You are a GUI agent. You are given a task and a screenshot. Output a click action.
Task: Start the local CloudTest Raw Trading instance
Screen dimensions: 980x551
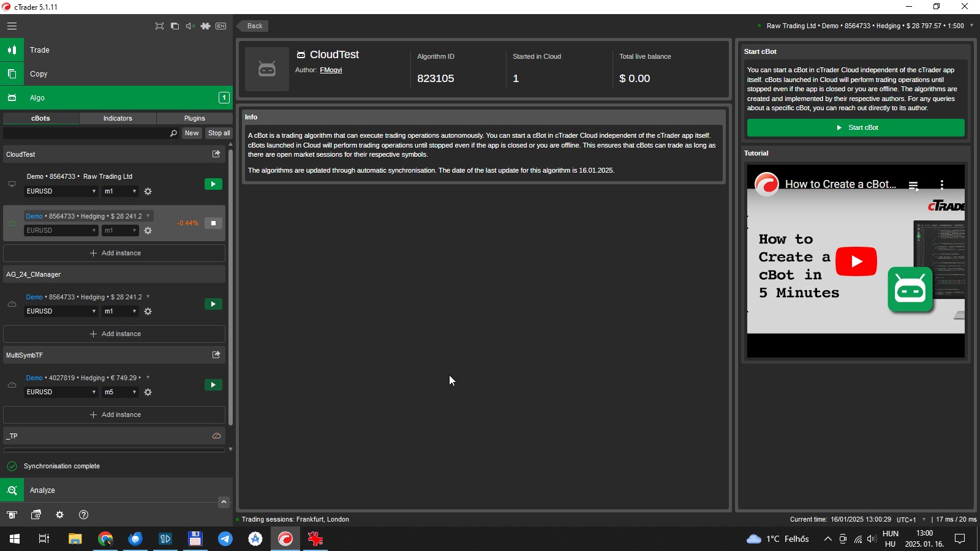(213, 184)
